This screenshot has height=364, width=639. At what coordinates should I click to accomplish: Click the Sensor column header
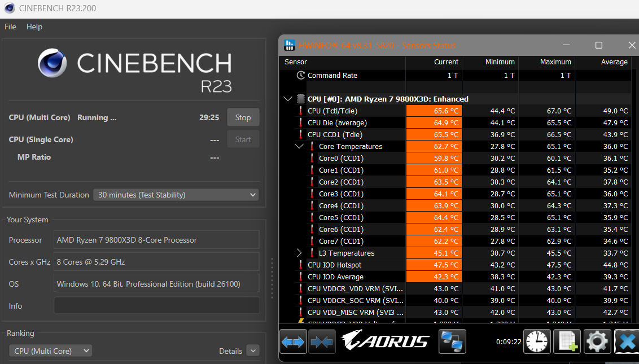(342, 62)
